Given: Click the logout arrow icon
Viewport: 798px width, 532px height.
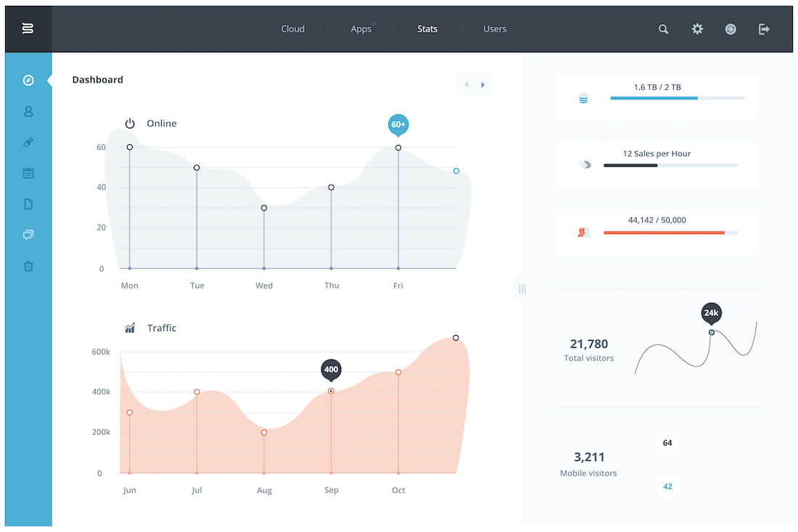Looking at the screenshot, I should (764, 29).
